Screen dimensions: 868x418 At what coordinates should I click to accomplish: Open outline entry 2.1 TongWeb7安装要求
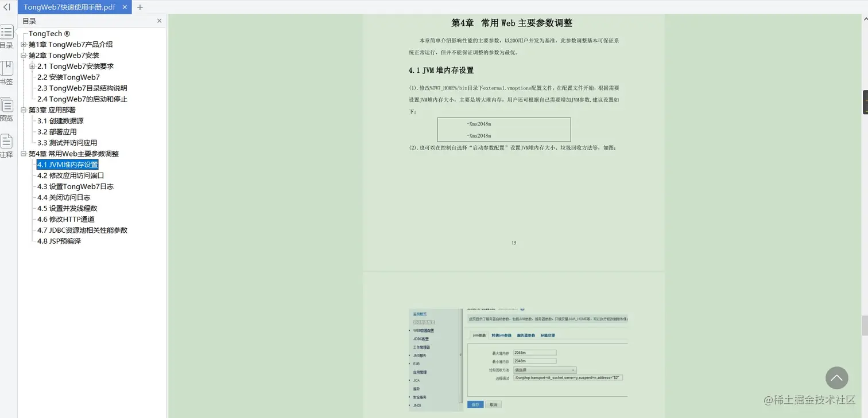75,66
